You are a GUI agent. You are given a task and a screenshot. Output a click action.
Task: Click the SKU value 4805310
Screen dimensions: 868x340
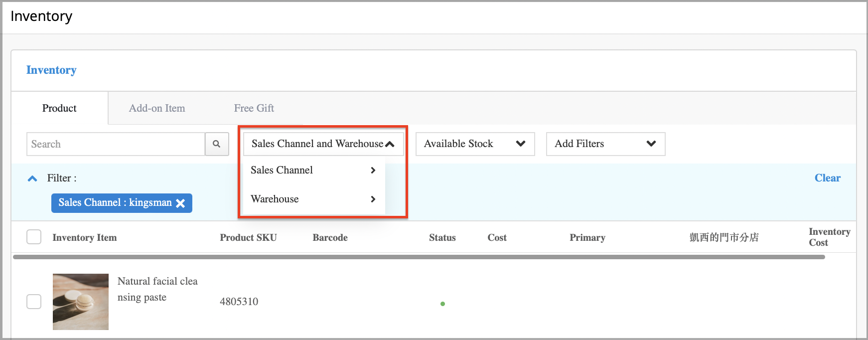click(x=239, y=302)
